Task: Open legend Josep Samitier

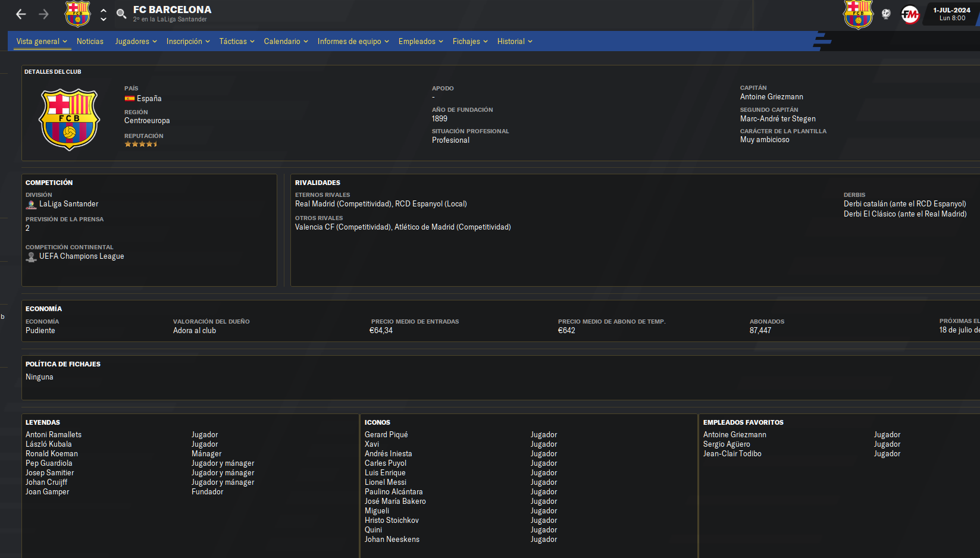Action: [x=50, y=473]
